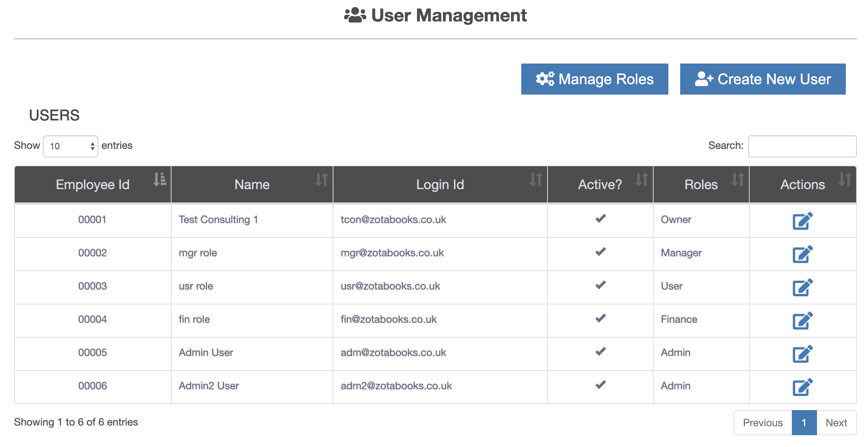Edit Admin2 User via pencil icon

803,387
